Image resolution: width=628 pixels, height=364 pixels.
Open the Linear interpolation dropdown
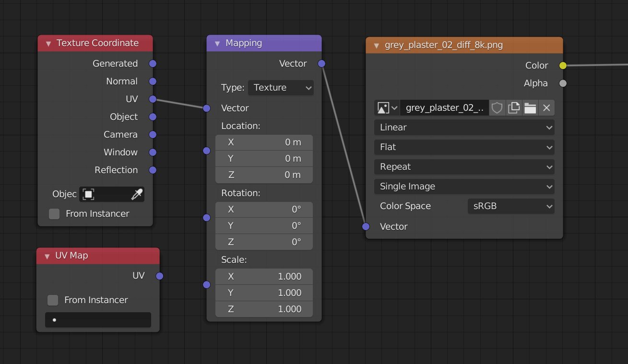pyautogui.click(x=464, y=128)
